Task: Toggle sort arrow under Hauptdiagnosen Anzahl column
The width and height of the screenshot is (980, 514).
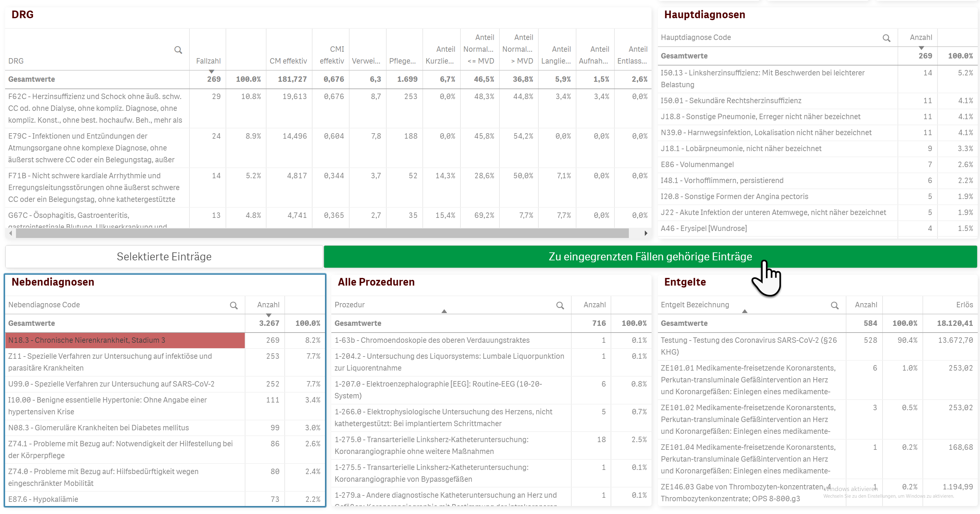Action: (921, 48)
